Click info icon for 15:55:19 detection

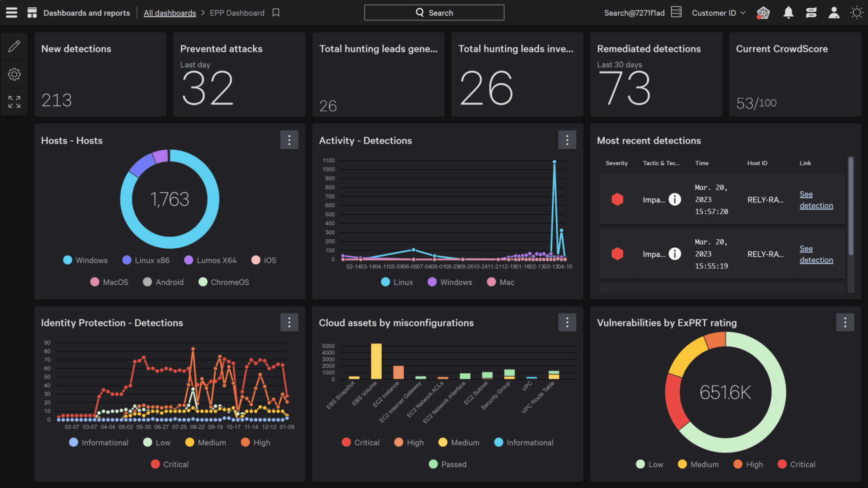pyautogui.click(x=675, y=254)
